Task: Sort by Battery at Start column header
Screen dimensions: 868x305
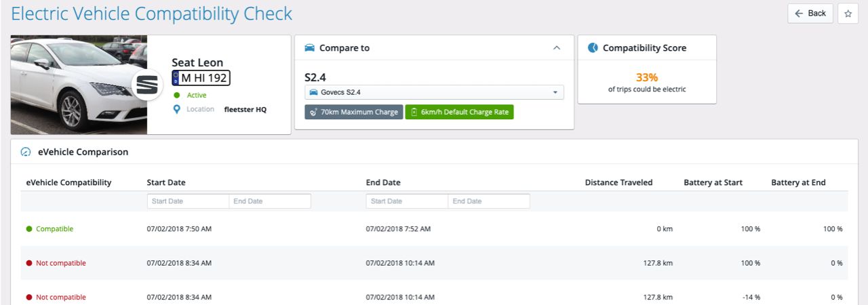Action: point(713,182)
